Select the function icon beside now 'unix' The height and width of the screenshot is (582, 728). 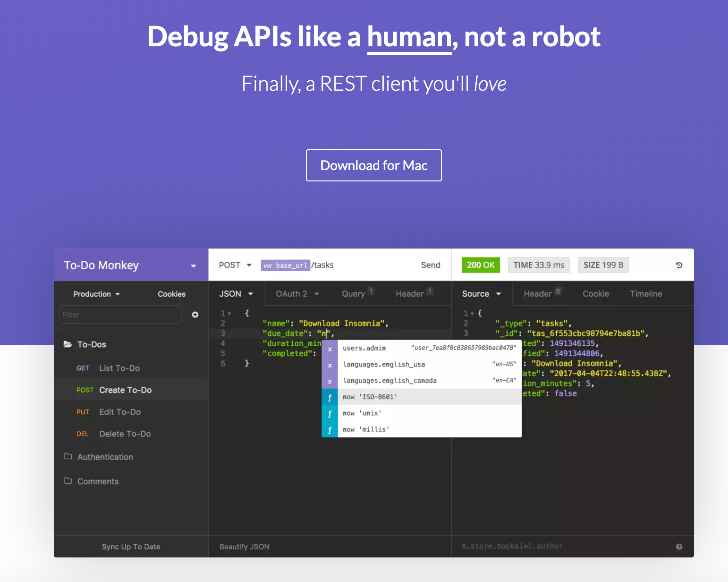[x=330, y=413]
